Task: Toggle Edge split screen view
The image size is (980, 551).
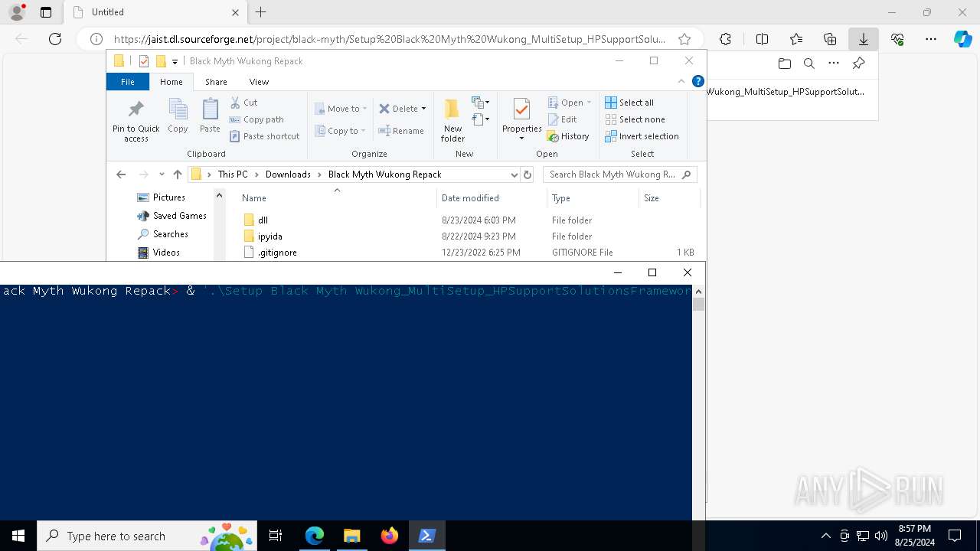Action: (x=762, y=39)
